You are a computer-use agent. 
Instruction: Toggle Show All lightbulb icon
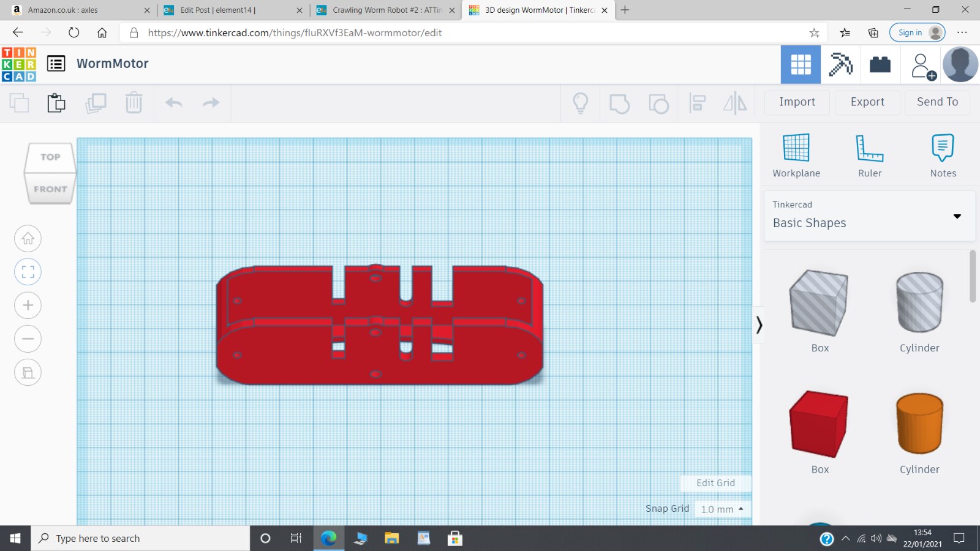tap(580, 103)
